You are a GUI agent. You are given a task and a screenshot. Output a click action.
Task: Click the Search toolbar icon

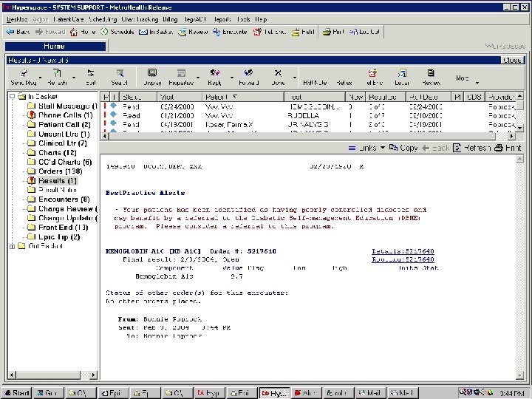point(119,73)
